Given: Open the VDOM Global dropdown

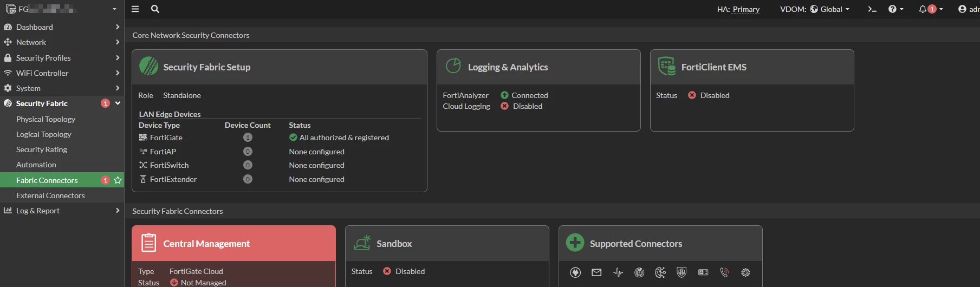Looking at the screenshot, I should [x=815, y=9].
